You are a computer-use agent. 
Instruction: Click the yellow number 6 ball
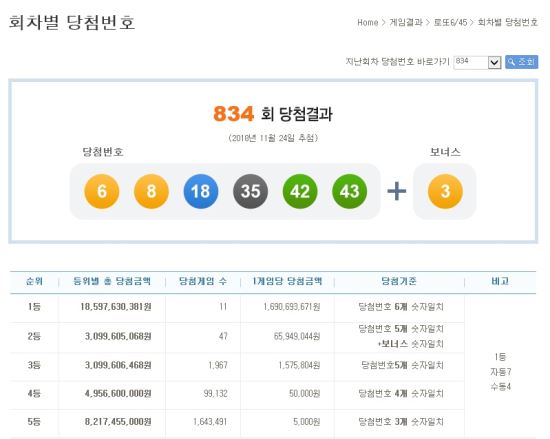point(102,191)
